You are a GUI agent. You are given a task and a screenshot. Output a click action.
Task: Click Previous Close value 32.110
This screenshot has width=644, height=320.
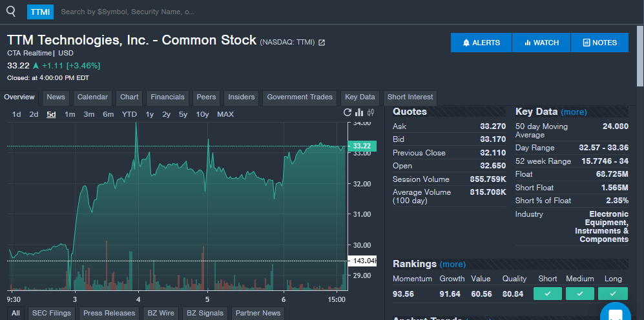point(493,153)
